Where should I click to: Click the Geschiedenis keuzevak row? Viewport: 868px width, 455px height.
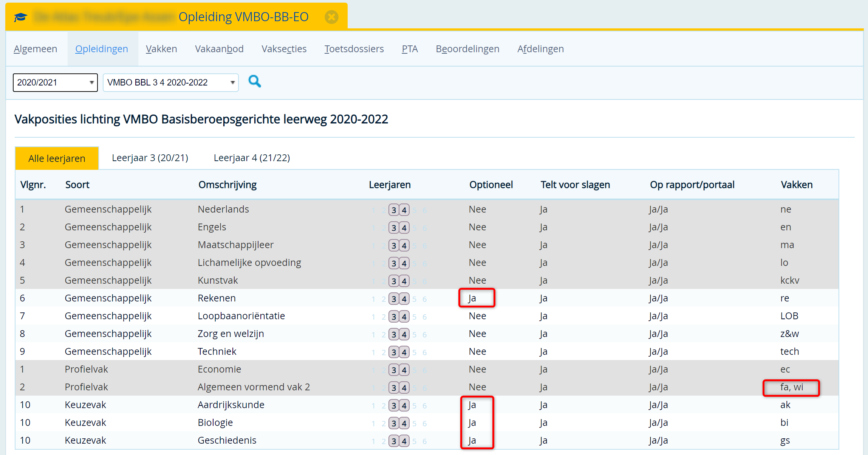point(427,440)
